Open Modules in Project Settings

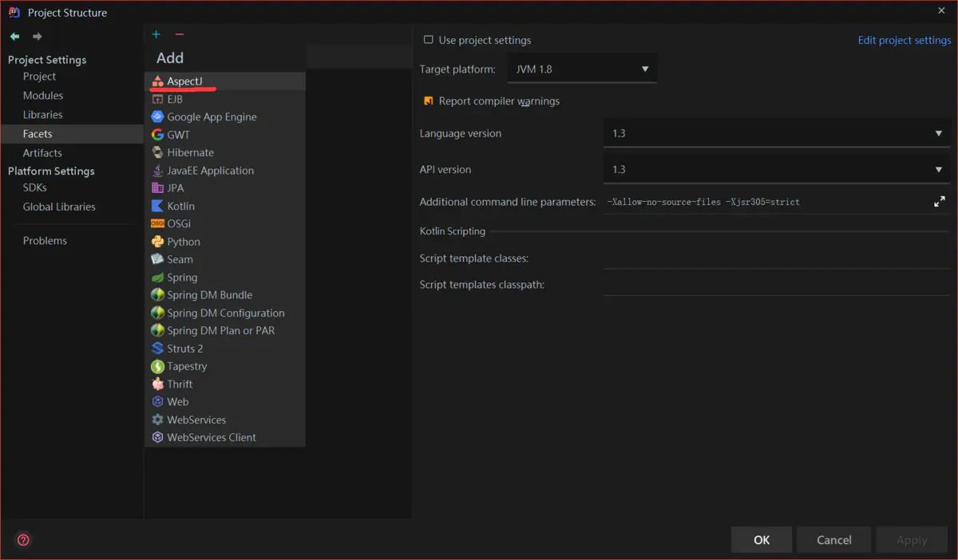click(x=43, y=96)
